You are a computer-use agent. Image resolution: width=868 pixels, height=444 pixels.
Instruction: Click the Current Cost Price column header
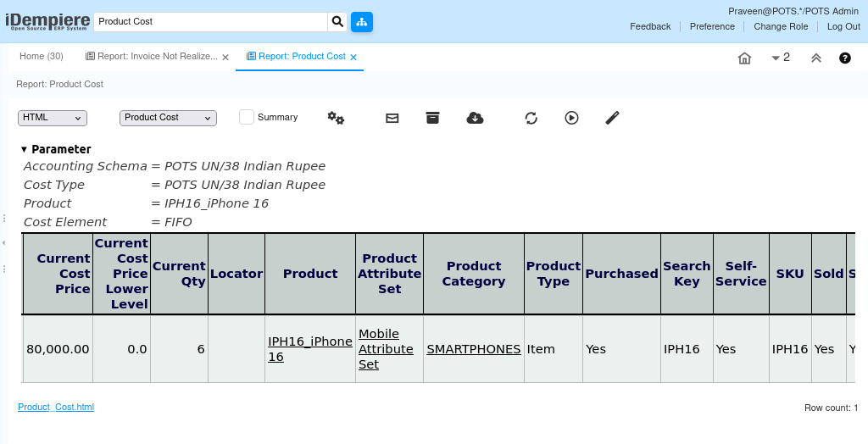pos(58,274)
